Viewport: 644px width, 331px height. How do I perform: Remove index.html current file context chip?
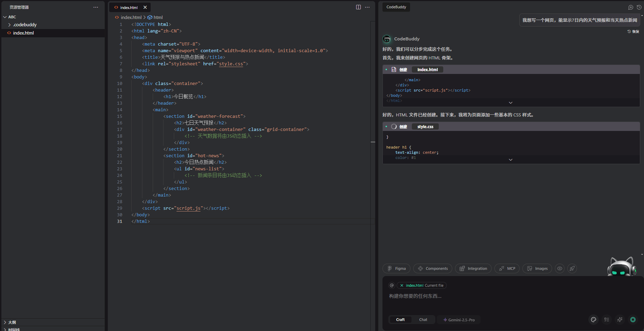(x=401, y=285)
